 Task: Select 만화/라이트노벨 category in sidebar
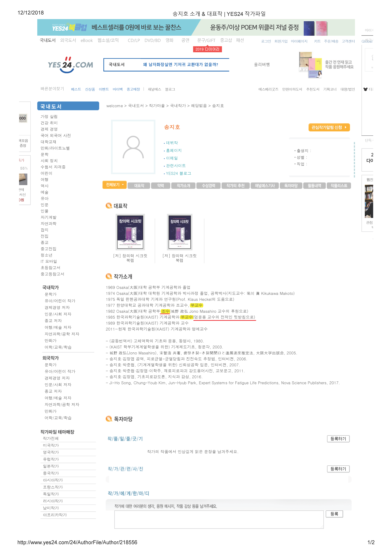point(55,148)
